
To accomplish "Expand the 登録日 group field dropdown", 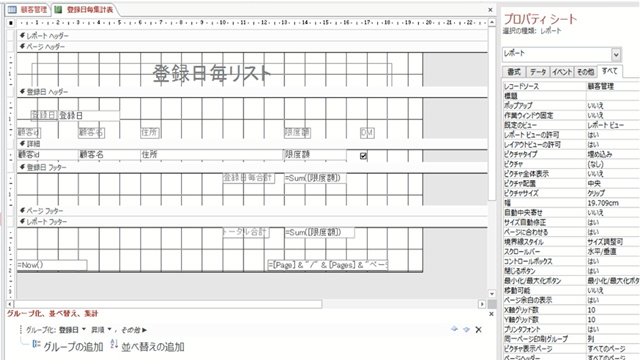I will (x=84, y=329).
